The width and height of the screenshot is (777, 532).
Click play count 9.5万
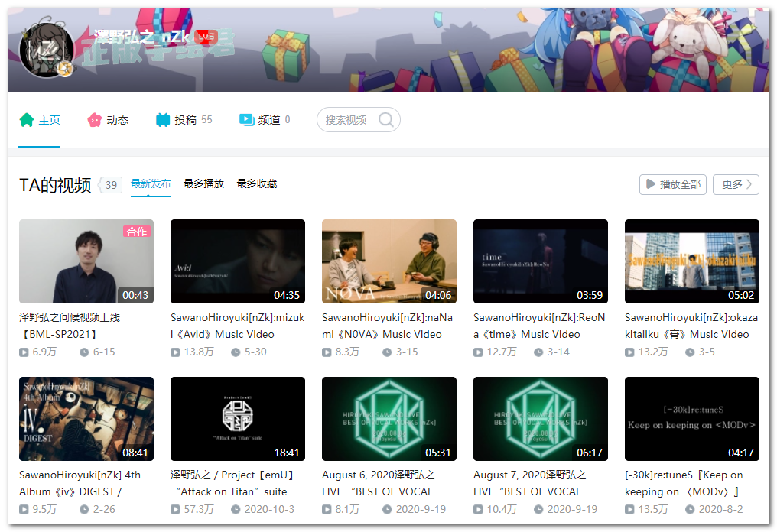pos(44,509)
